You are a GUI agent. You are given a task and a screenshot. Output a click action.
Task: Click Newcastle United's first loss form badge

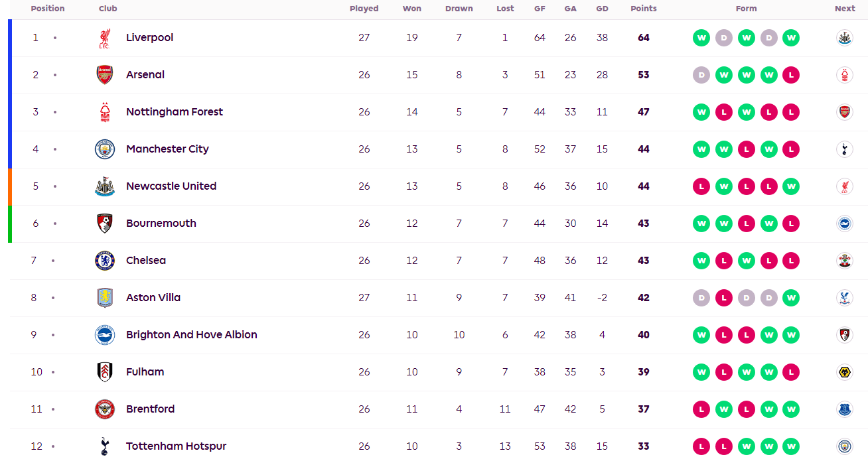click(x=701, y=186)
